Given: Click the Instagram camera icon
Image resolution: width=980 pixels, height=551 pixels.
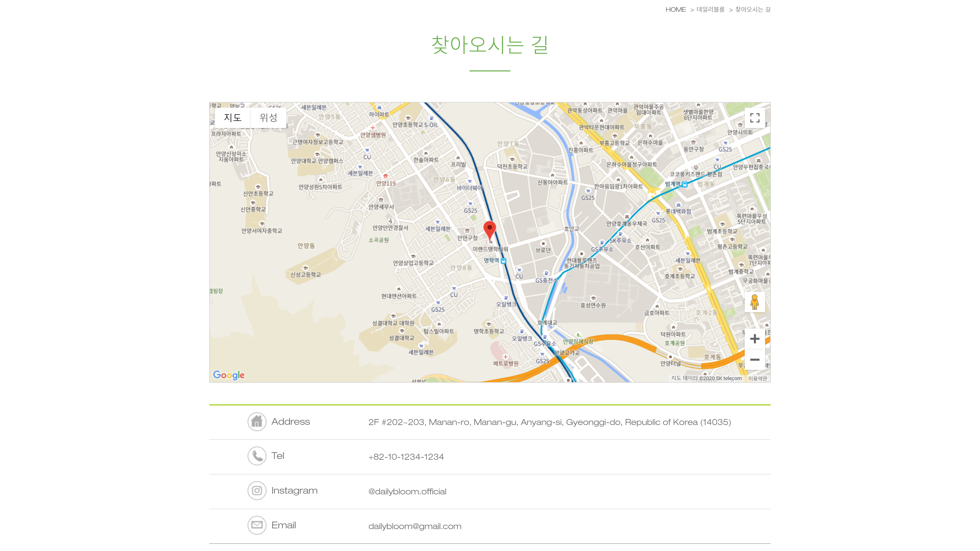Looking at the screenshot, I should 257,491.
